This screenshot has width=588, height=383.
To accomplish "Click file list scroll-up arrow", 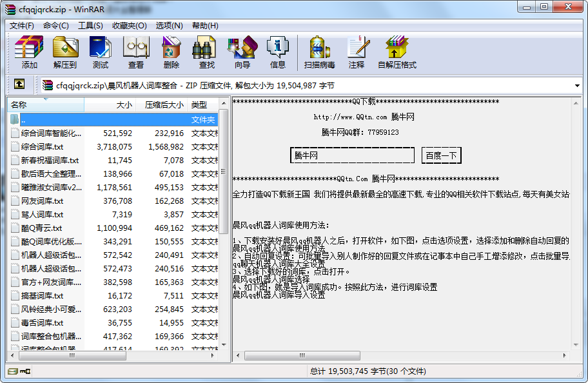I will [224, 103].
